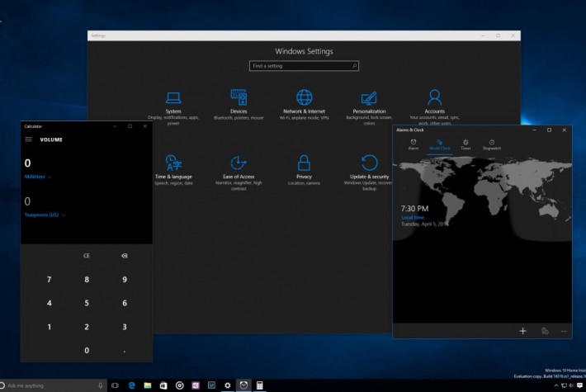
Task: Click digit 1 on Calculator keypad
Action: point(49,327)
